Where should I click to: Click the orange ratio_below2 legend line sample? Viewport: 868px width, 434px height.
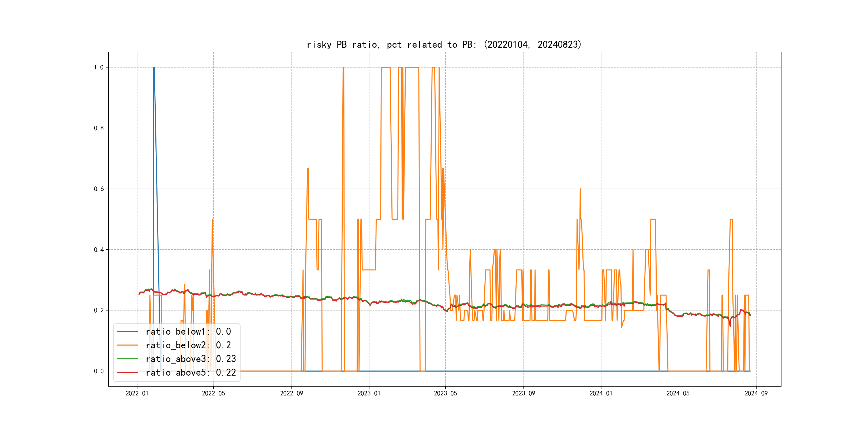point(127,345)
